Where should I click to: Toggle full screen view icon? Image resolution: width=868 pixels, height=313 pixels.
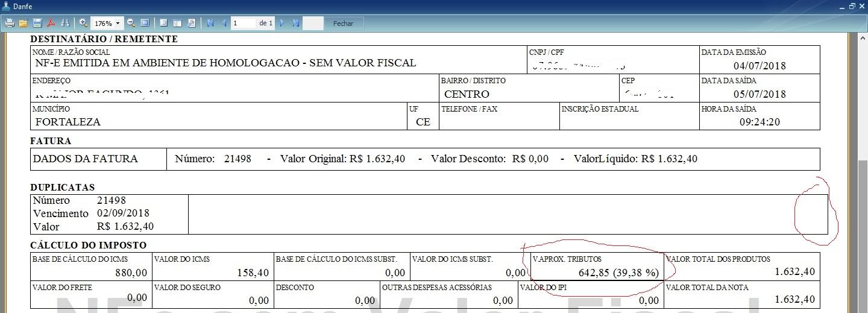(x=145, y=23)
